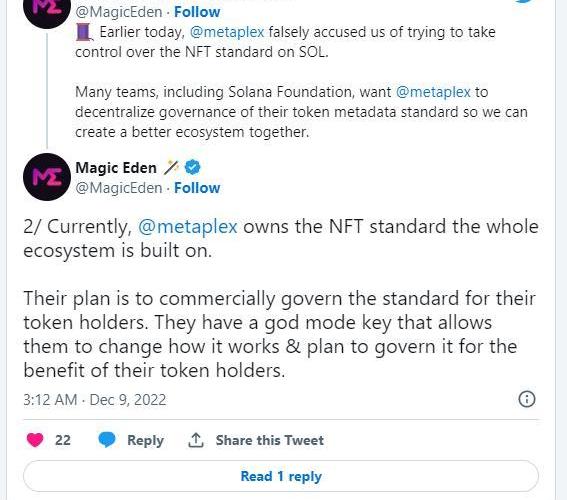Click the share upload arrow icon
The height and width of the screenshot is (500, 567).
(x=196, y=440)
